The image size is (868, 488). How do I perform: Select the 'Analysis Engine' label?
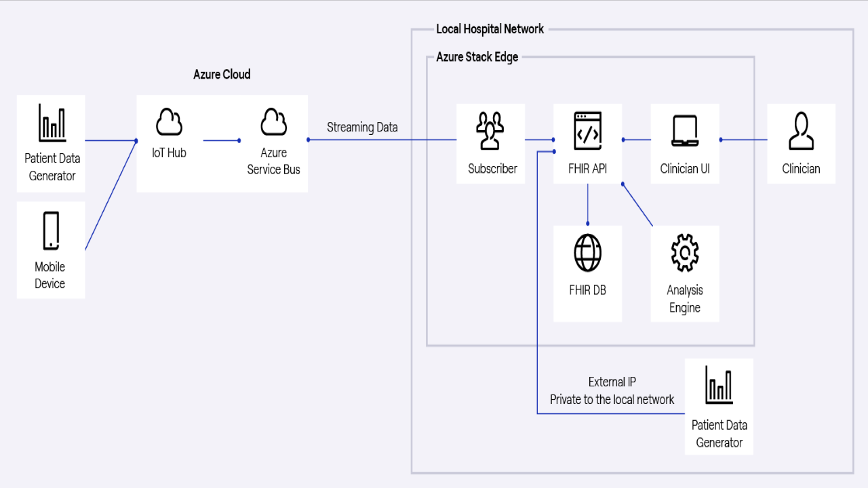685,299
